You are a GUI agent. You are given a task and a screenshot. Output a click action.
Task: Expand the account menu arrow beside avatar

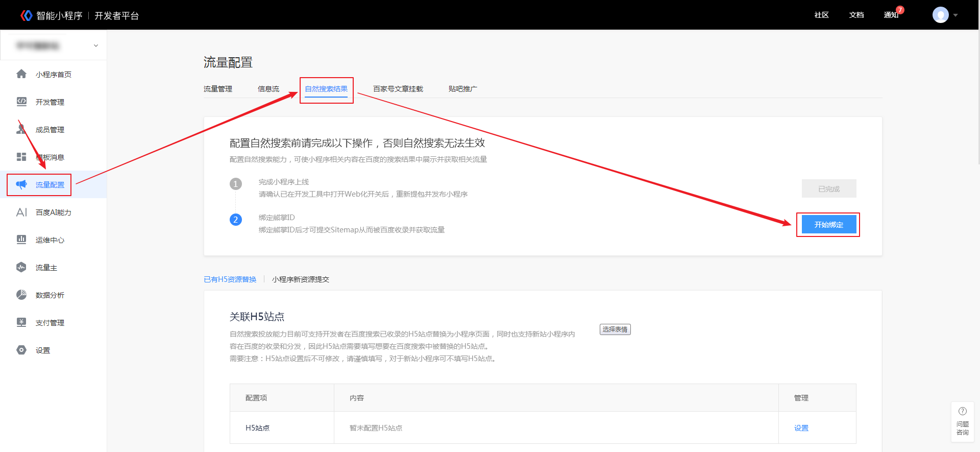click(x=955, y=15)
